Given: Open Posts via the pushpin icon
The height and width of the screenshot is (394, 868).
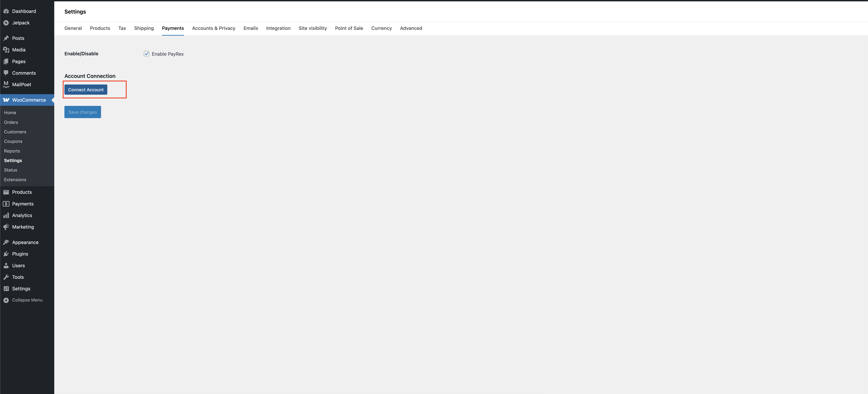Looking at the screenshot, I should (x=6, y=38).
